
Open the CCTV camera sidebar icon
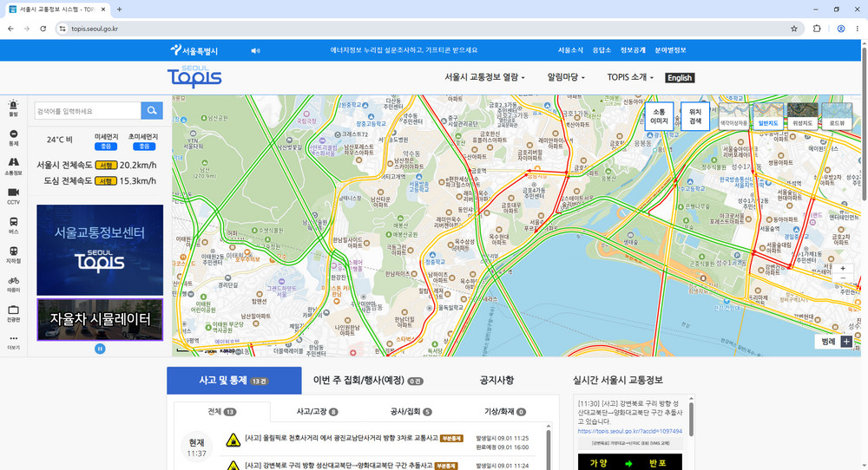pyautogui.click(x=13, y=196)
